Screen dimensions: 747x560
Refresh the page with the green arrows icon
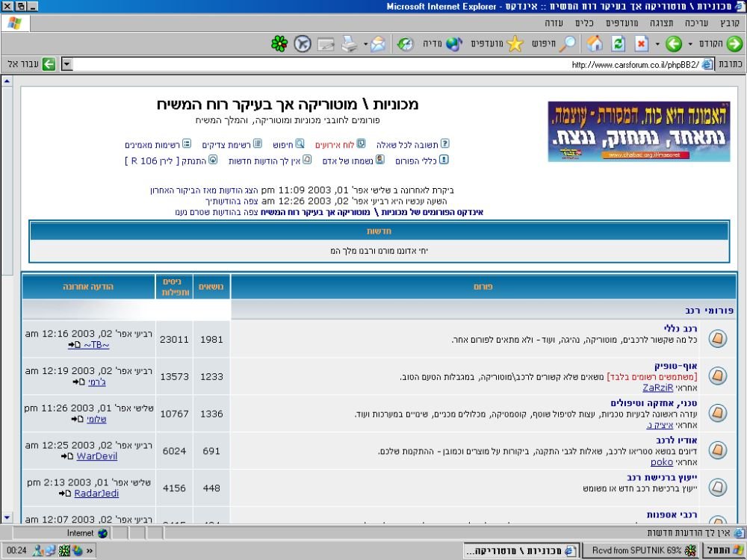[x=619, y=44]
